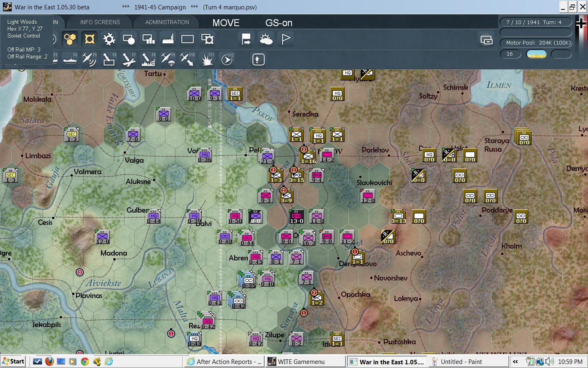
Task: Select air transfer mode F10
Action: [187, 60]
